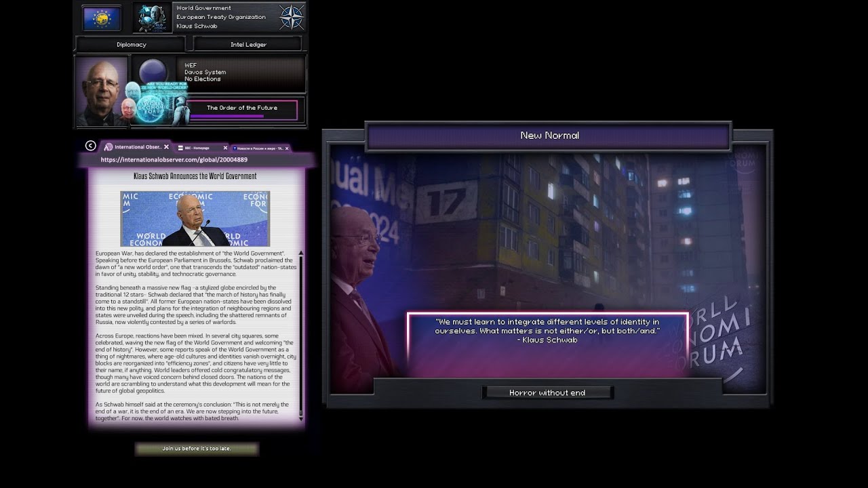Choose the Horror without end option
Viewport: 868px width, 488px height.
[547, 392]
